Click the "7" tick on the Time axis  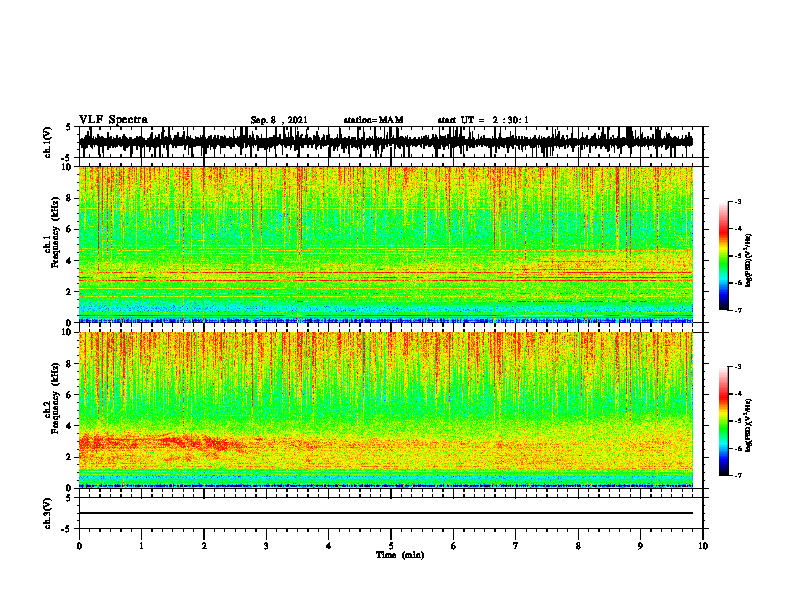(x=516, y=546)
